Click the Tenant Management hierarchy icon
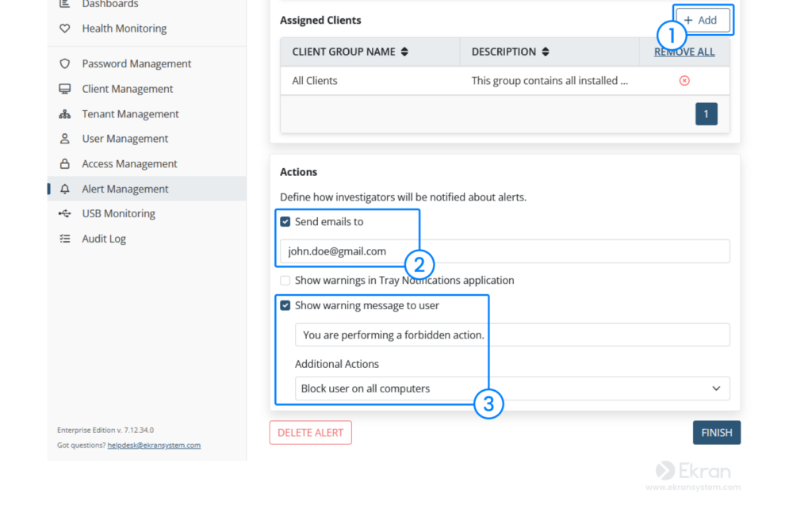Viewport: 812px width, 509px height. pyautogui.click(x=65, y=114)
